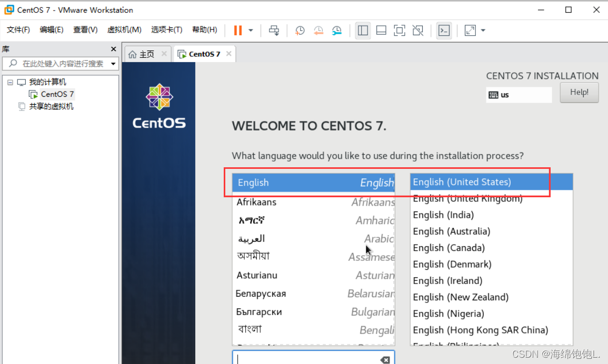608x364 pixels.
Task: Close the library panel
Action: (113, 49)
